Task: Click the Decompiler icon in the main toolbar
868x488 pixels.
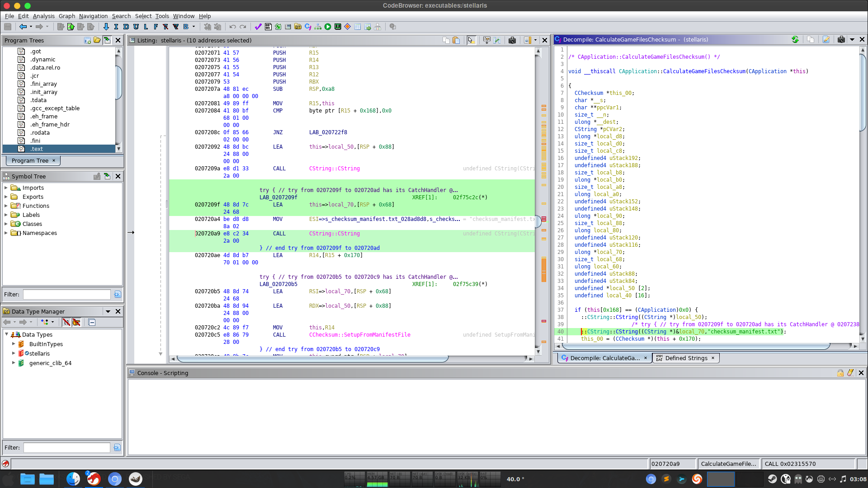Action: coord(308,27)
